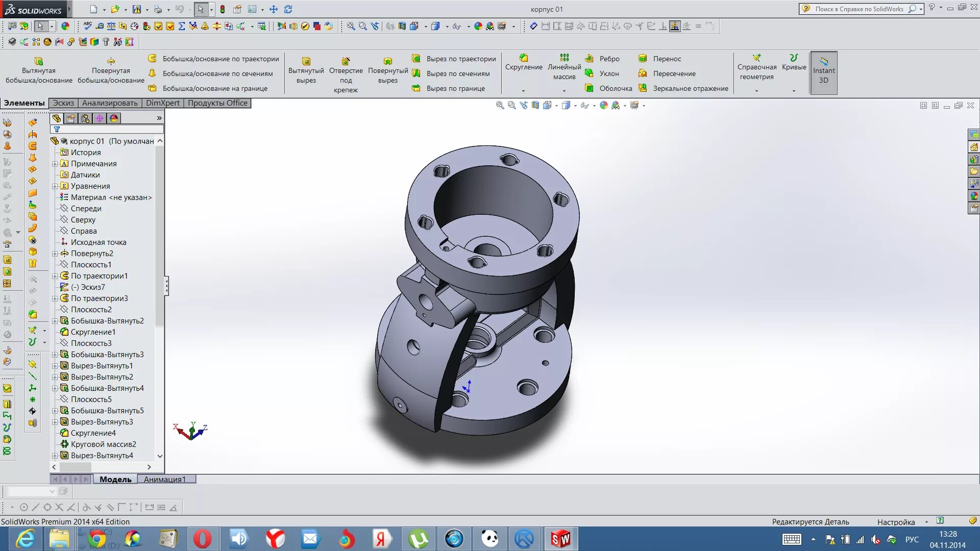
Task: Click the SolidWorks Help search field
Action: tap(859, 9)
